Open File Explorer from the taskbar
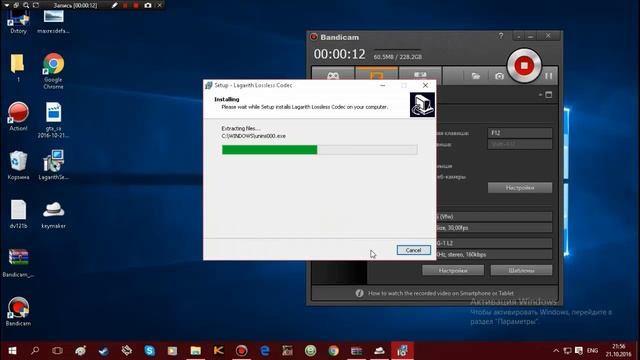Screen dimensions: 640x360 click(196, 351)
